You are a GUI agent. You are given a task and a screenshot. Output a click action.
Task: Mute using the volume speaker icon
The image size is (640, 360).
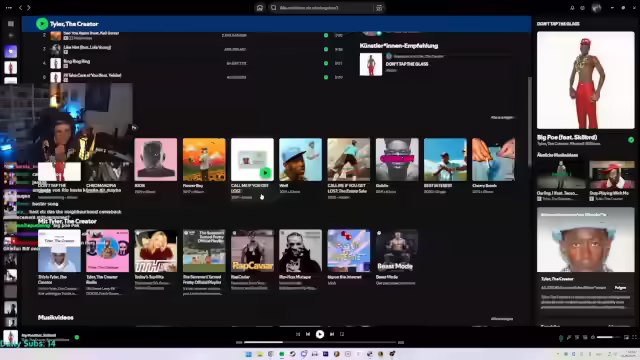click(x=593, y=338)
